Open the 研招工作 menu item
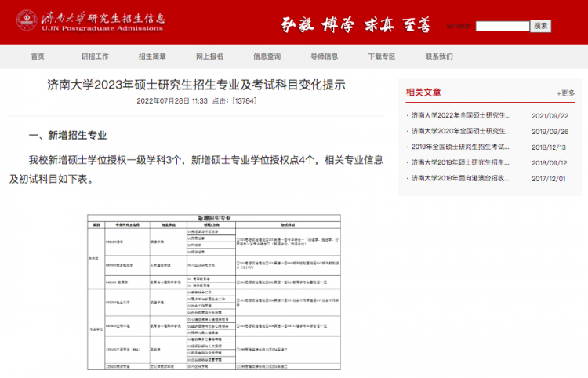 pos(95,56)
